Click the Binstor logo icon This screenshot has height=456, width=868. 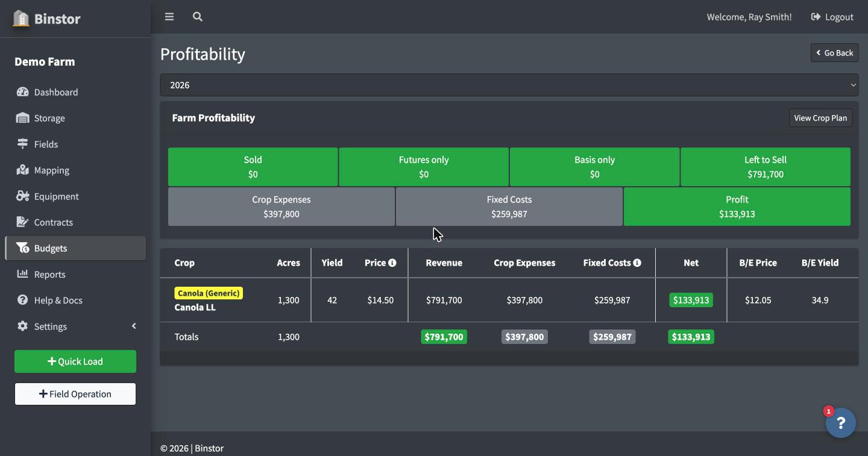coord(21,19)
